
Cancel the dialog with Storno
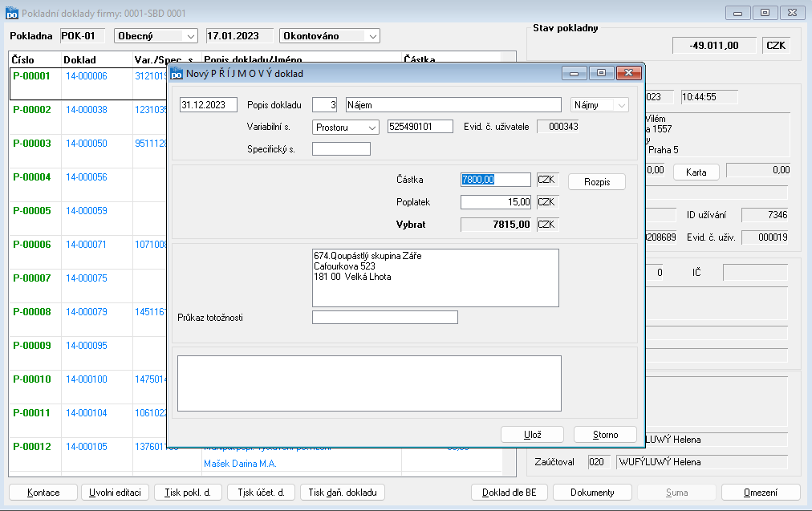[605, 435]
